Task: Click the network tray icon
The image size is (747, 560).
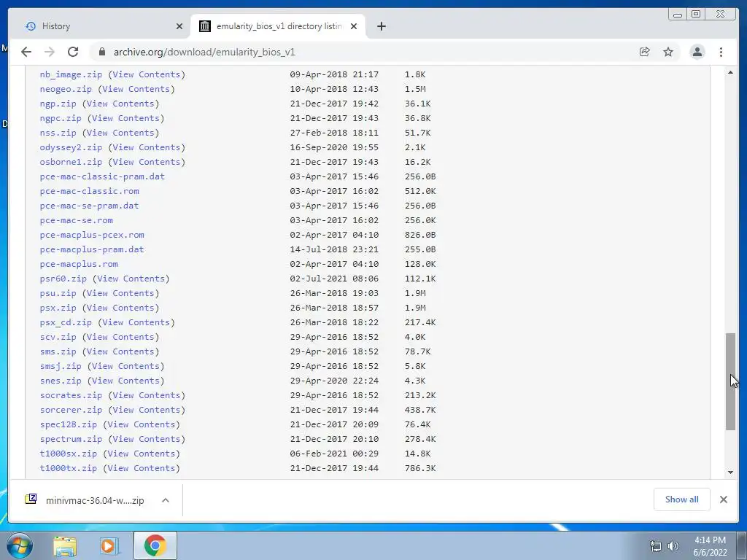Action: [x=656, y=546]
